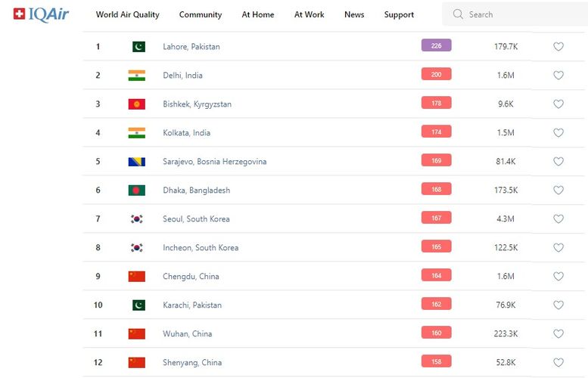588x378 pixels.
Task: Focus the Search input field
Action: [x=522, y=14]
